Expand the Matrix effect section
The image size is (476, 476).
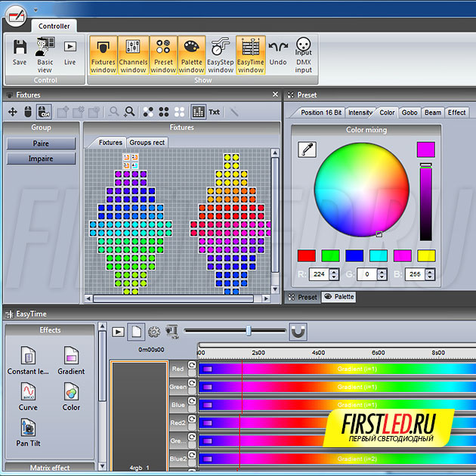tap(50, 468)
